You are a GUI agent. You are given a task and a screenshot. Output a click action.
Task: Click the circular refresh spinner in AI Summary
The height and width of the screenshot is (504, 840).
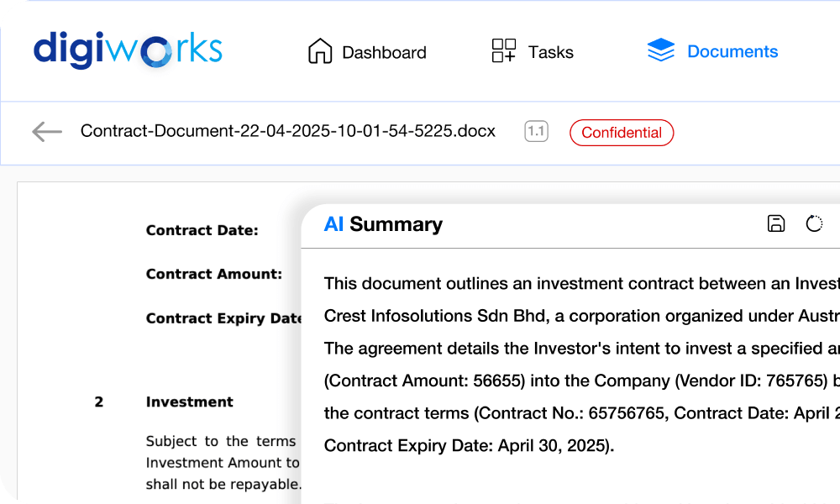[814, 224]
